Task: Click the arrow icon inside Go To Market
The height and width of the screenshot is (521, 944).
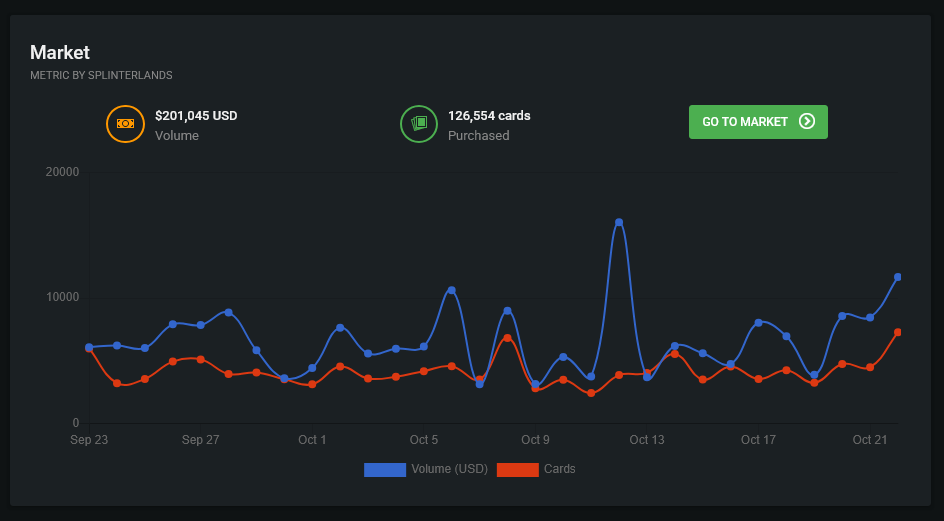Action: [807, 122]
